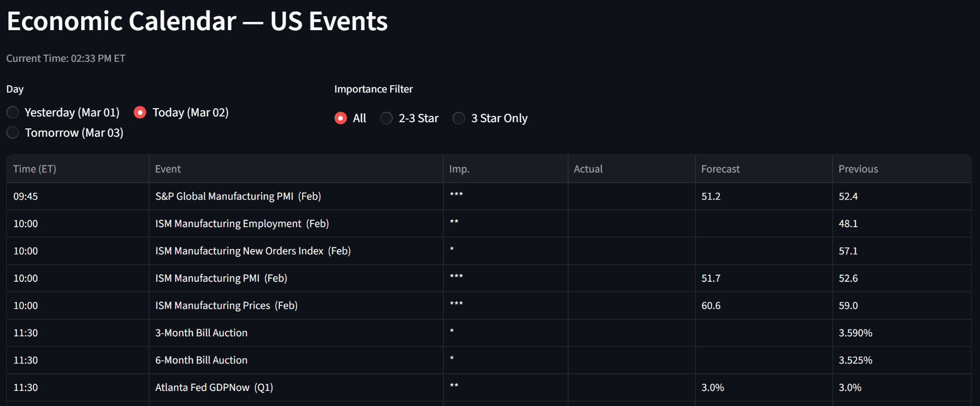
Task: Show 3 Star Only events
Action: [459, 118]
